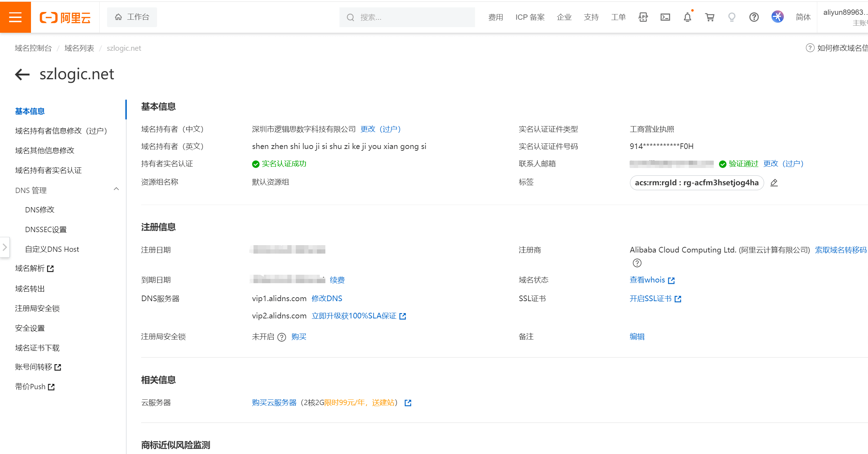This screenshot has width=868, height=454.
Task: Click the pencil icon beside the resource tag
Action: tap(774, 182)
